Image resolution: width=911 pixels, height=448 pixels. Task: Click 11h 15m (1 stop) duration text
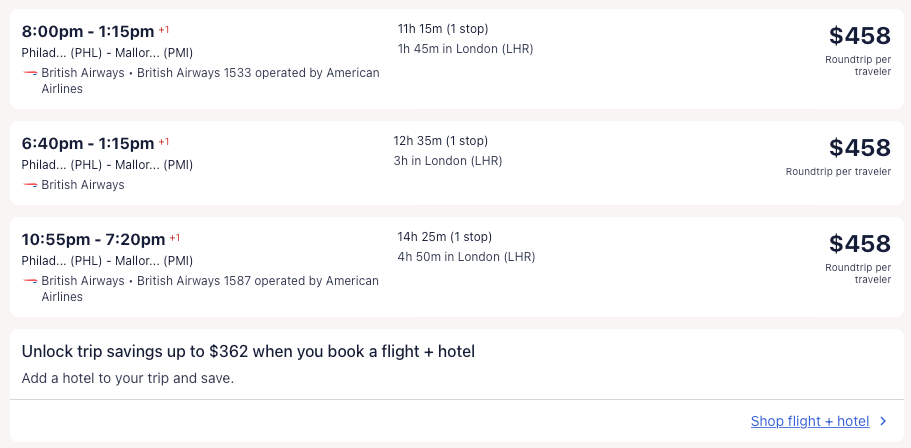443,29
